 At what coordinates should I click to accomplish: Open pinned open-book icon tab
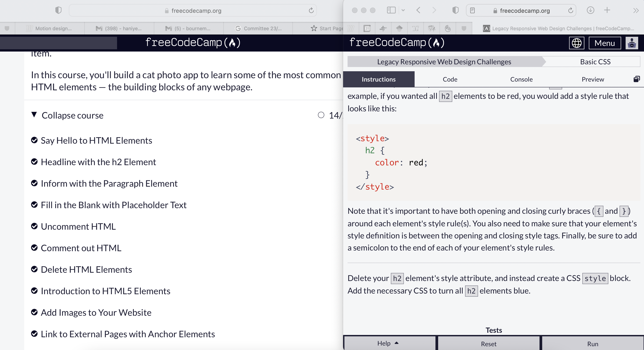tap(415, 28)
